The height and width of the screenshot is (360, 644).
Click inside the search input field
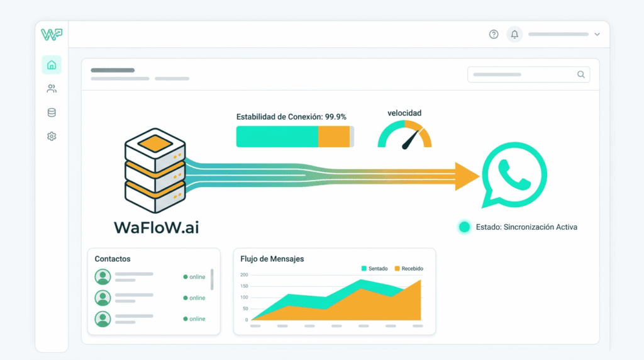click(522, 74)
